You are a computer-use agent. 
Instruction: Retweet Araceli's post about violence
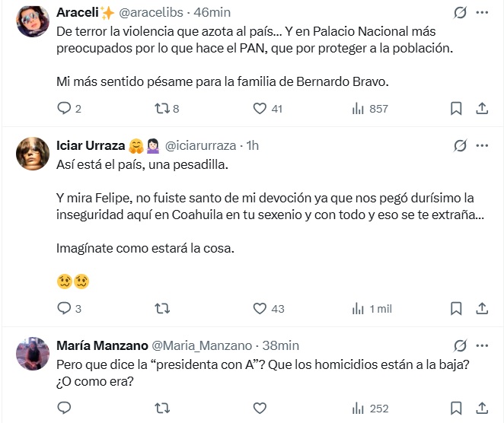[x=161, y=109]
